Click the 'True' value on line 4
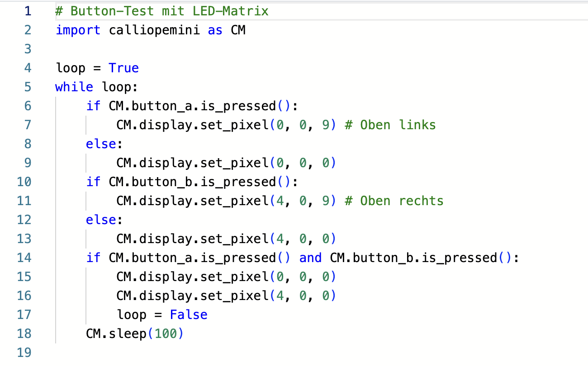 (123, 68)
